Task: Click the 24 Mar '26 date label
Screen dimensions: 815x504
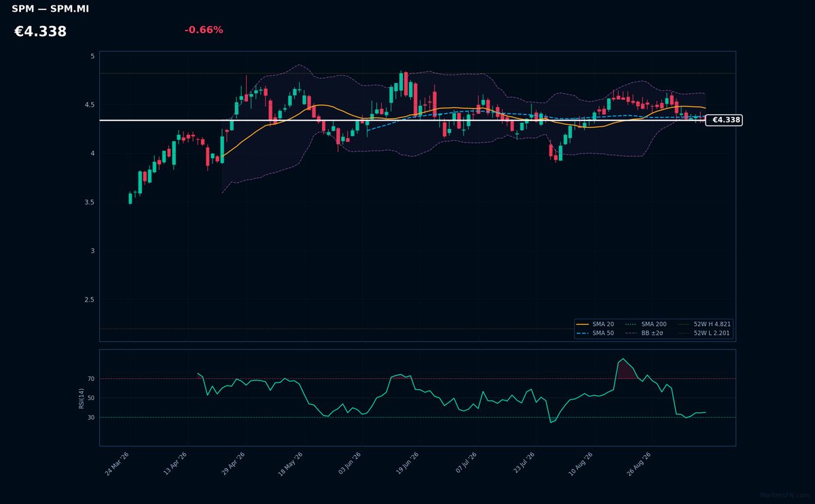Action: 117,464
